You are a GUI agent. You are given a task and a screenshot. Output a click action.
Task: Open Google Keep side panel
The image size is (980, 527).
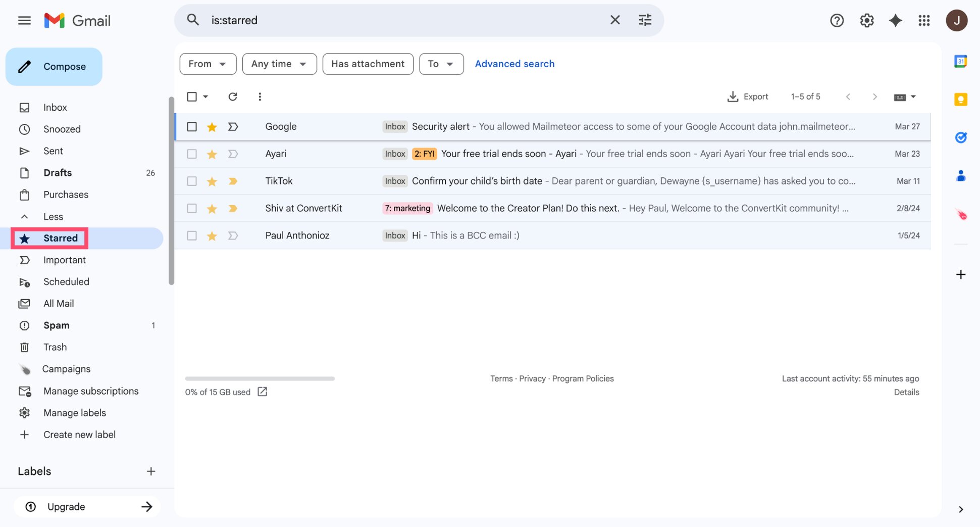tap(960, 100)
